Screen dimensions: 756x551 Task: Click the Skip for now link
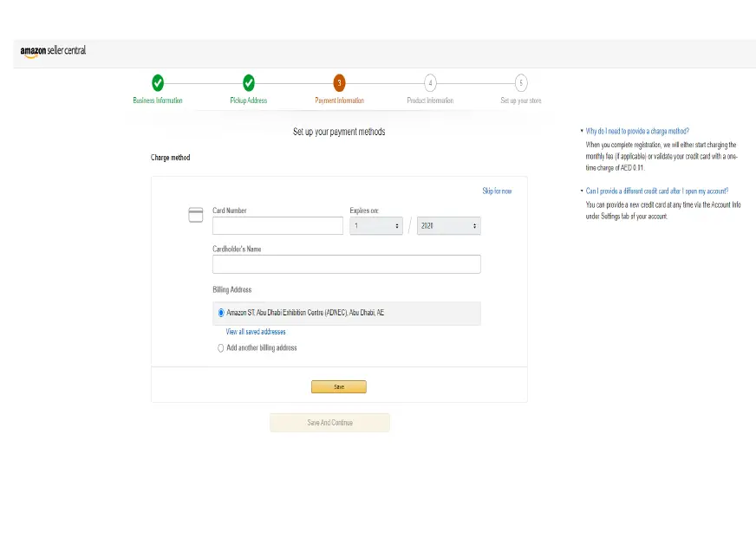497,191
